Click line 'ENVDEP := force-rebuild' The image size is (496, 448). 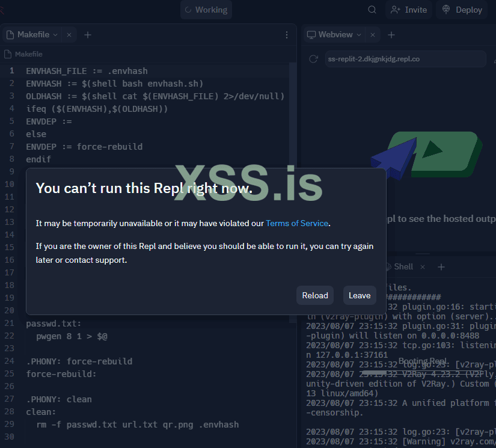(84, 147)
